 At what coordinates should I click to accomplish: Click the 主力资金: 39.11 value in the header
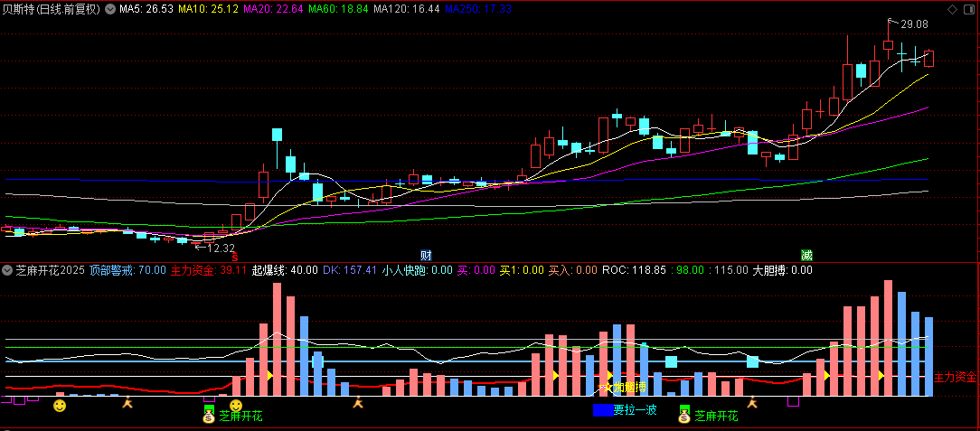tap(209, 270)
